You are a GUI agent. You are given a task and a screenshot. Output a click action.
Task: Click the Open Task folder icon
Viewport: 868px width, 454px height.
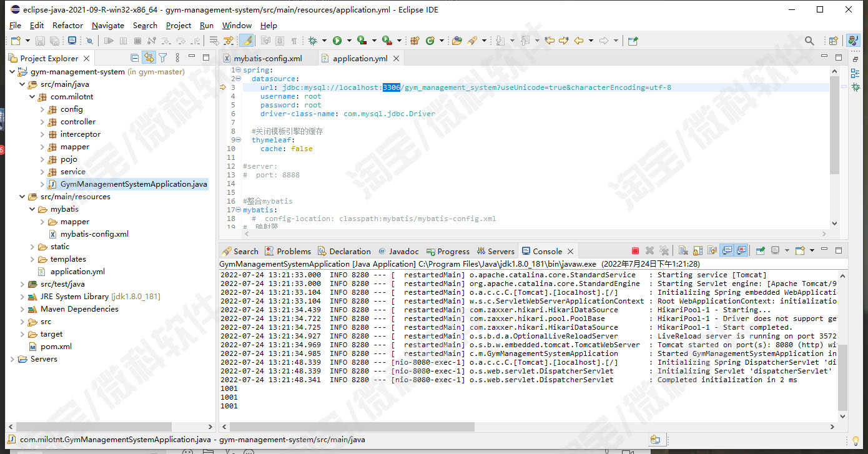coord(457,41)
